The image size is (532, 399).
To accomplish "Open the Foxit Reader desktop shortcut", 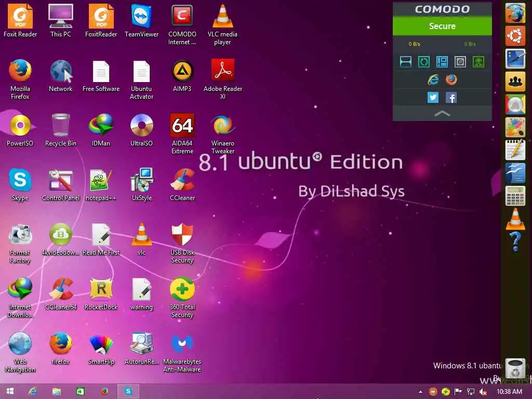I will [x=20, y=20].
